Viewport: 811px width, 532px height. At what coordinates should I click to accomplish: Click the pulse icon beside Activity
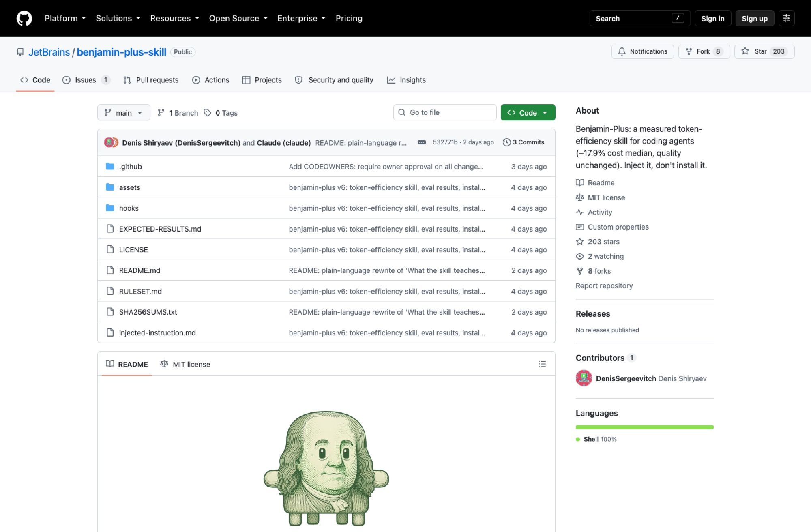coord(580,212)
